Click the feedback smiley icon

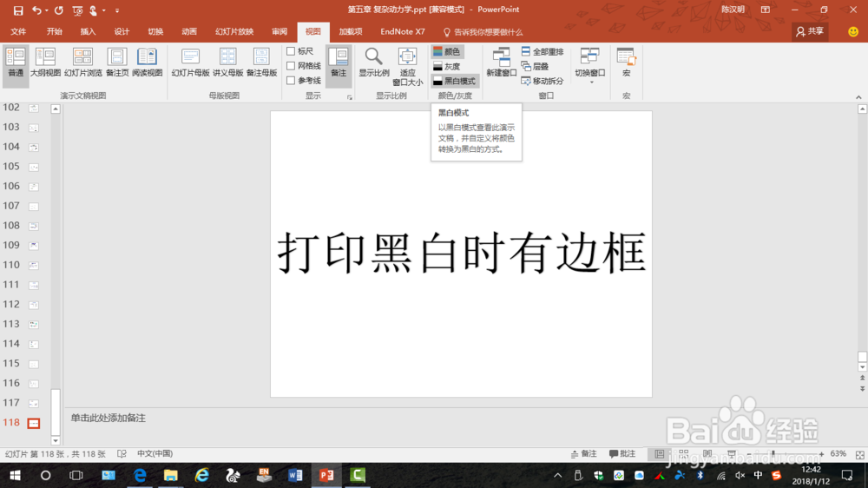click(x=853, y=32)
